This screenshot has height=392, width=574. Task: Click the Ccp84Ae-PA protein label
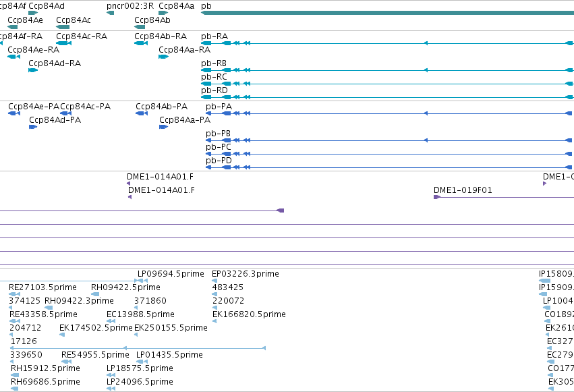(x=34, y=107)
